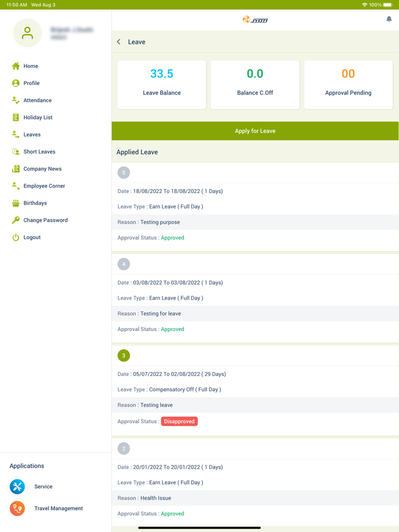Tap the Travel Management label
399x532 pixels.
pos(58,508)
